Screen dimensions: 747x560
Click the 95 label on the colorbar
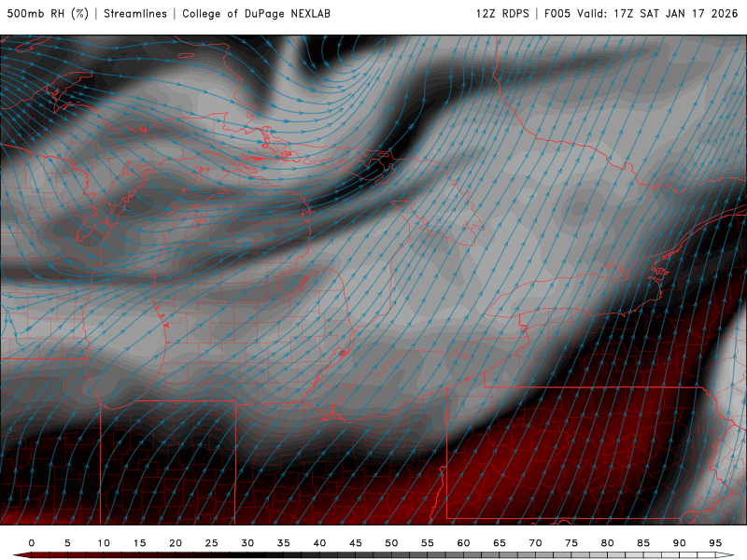point(715,543)
